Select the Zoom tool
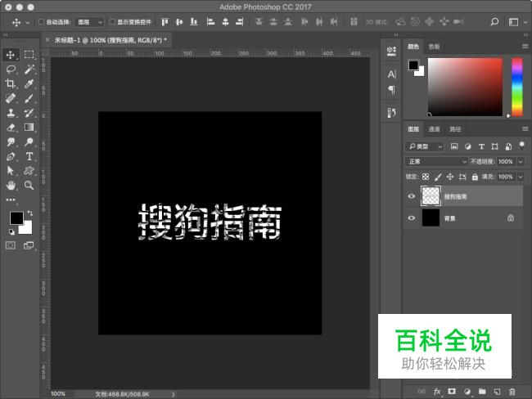 [29, 185]
